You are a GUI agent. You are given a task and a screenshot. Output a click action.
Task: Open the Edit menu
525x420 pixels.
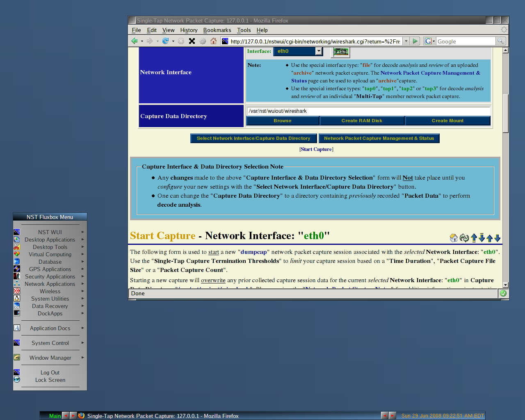pos(152,30)
